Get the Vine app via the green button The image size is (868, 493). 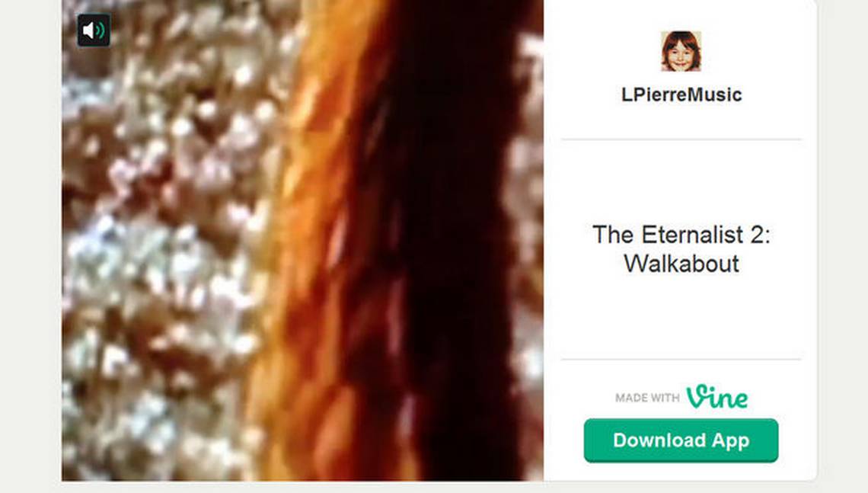[681, 440]
